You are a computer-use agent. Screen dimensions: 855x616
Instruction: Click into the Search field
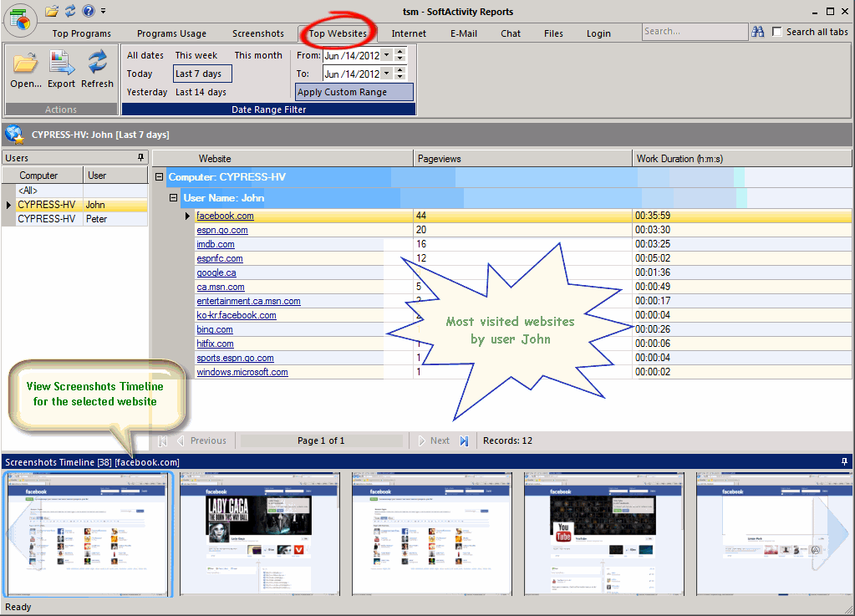pyautogui.click(x=695, y=32)
